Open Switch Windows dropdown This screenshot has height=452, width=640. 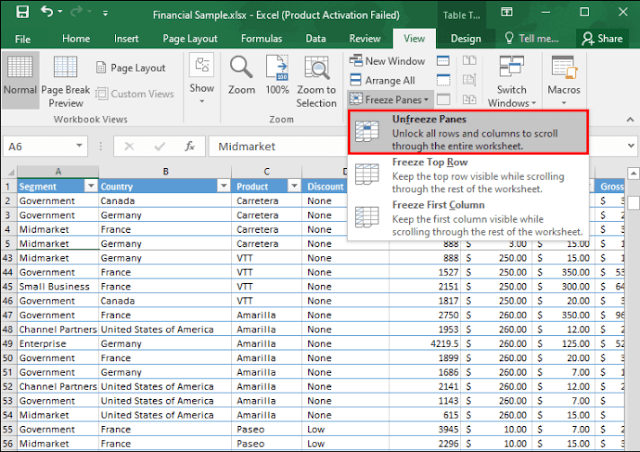(x=511, y=81)
